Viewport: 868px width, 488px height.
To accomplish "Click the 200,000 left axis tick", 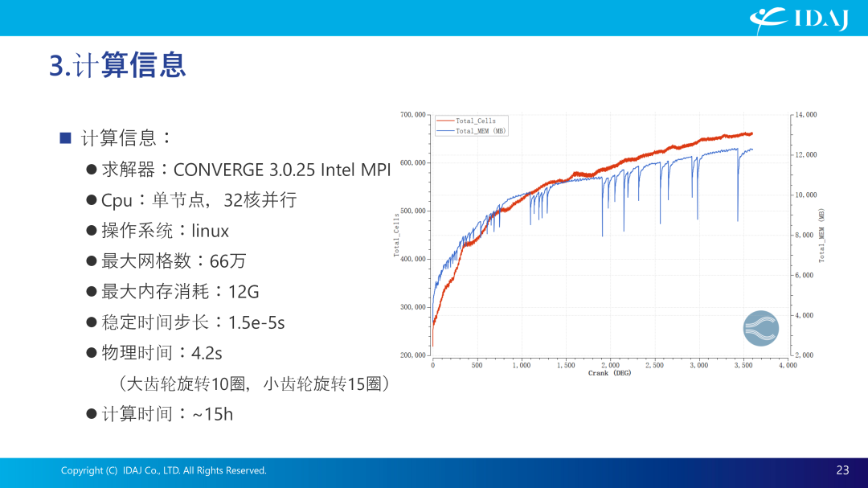I will tap(413, 355).
